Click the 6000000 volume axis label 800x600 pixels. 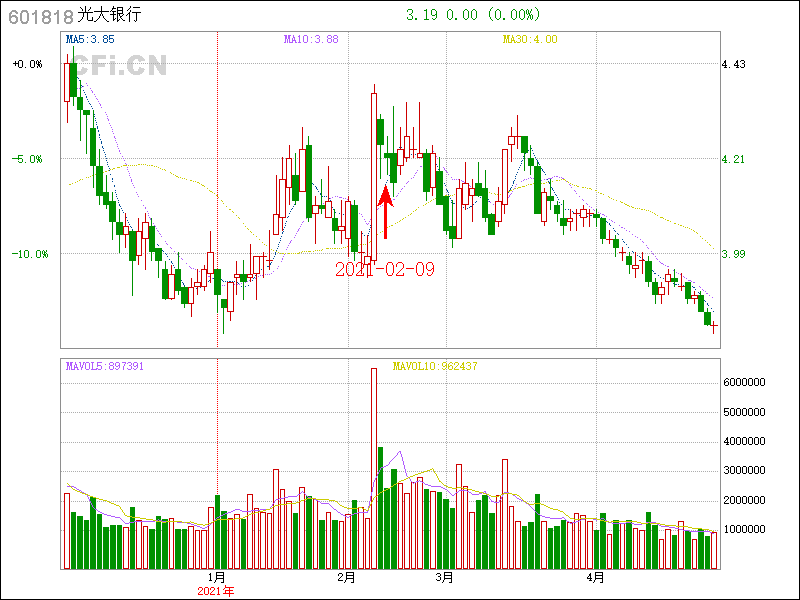click(x=744, y=382)
